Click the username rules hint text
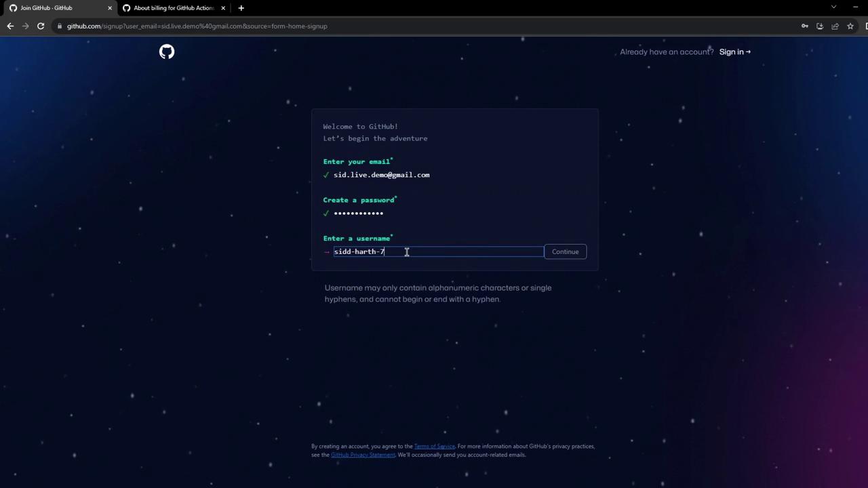The width and height of the screenshot is (868, 488). [x=438, y=293]
